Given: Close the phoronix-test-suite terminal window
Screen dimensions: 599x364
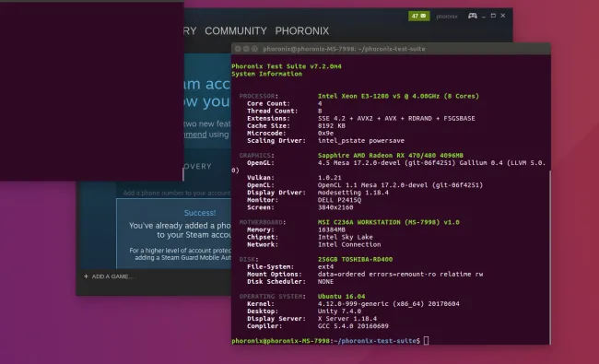Looking at the screenshot, I should coord(238,49).
